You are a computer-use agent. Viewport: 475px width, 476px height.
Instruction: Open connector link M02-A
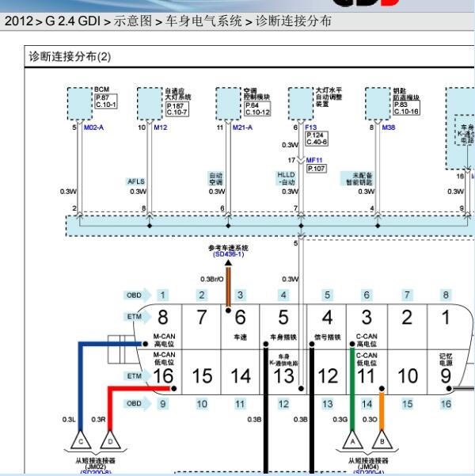93,128
